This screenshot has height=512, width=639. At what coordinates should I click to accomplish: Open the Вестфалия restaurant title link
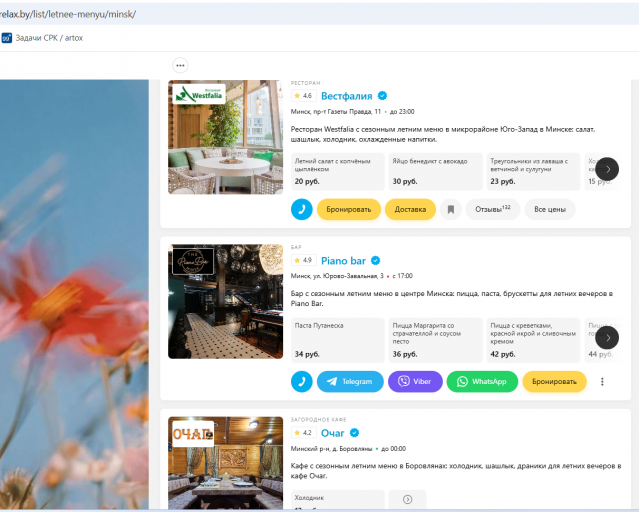(347, 96)
